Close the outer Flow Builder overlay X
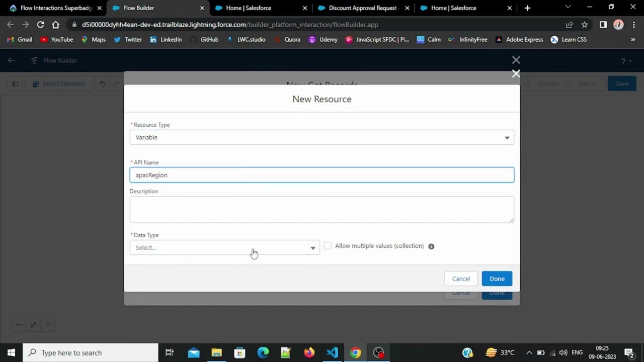The image size is (644, 362). point(516,60)
